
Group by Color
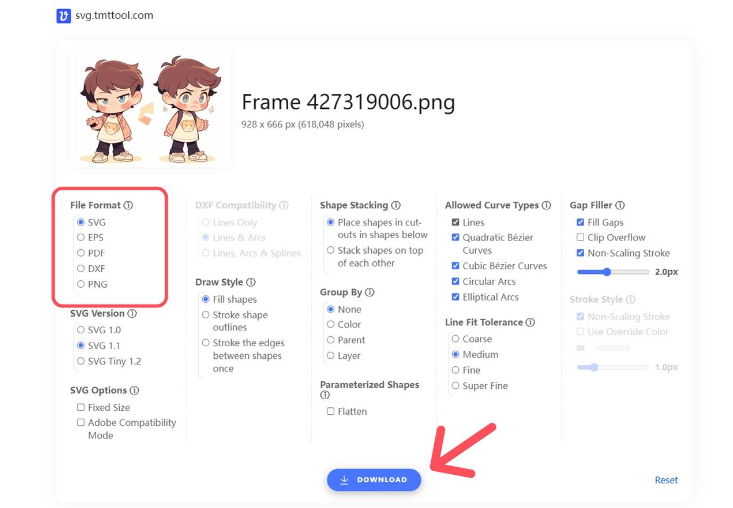(x=331, y=324)
